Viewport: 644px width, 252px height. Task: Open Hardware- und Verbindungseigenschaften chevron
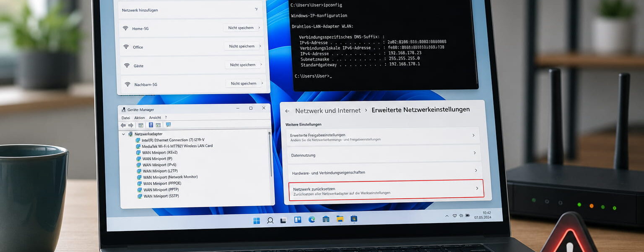click(476, 171)
